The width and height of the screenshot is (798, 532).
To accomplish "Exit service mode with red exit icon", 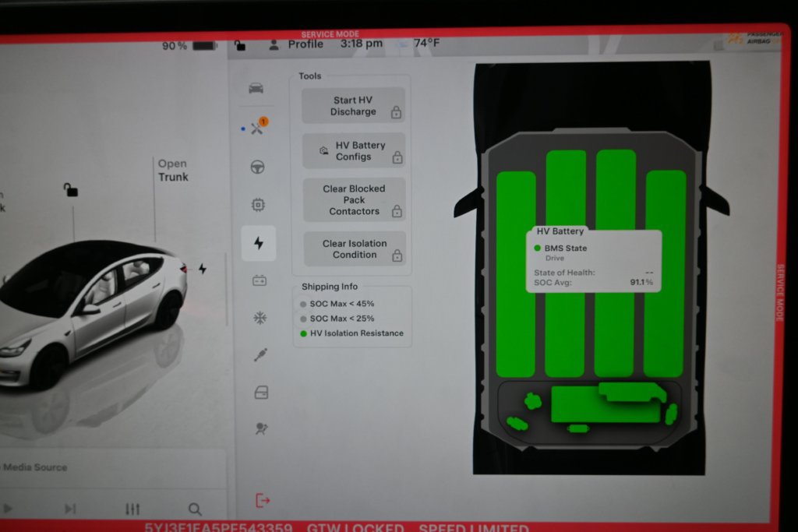I will coord(262,501).
